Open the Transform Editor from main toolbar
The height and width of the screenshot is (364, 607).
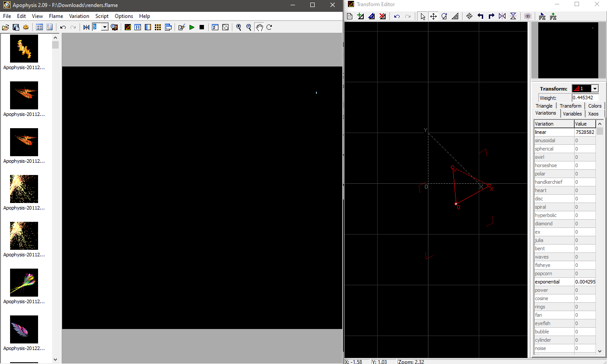[128, 27]
